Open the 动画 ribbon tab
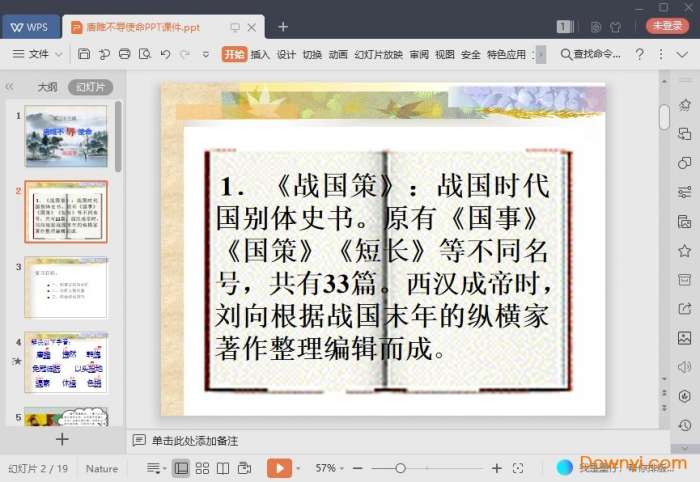Image resolution: width=700 pixels, height=482 pixels. click(338, 54)
